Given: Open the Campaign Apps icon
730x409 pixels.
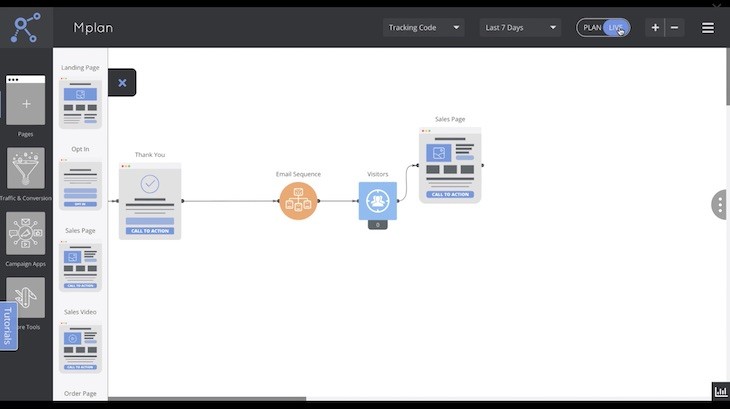Looking at the screenshot, I should (26, 233).
